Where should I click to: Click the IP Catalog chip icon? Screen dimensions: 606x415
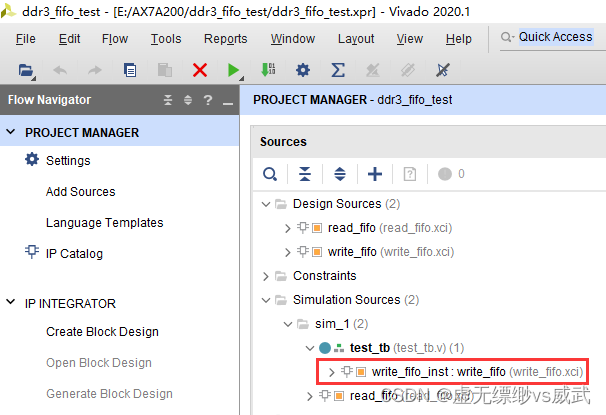click(x=32, y=252)
